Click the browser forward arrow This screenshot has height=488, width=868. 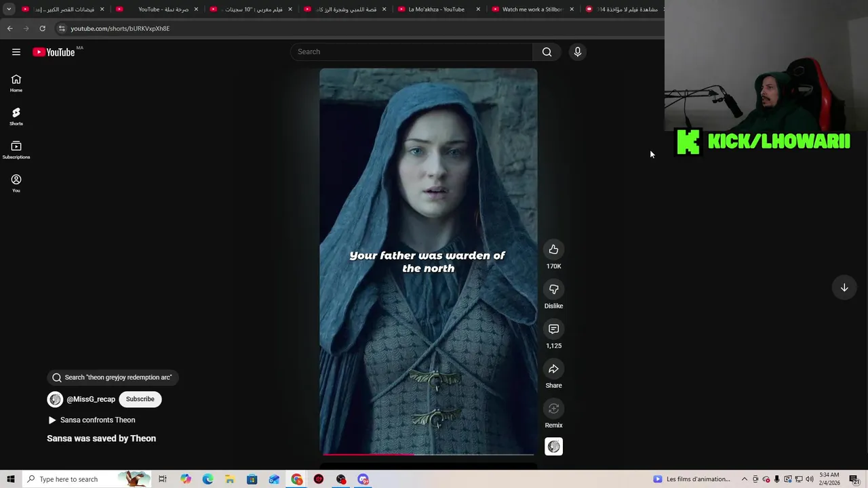26,28
